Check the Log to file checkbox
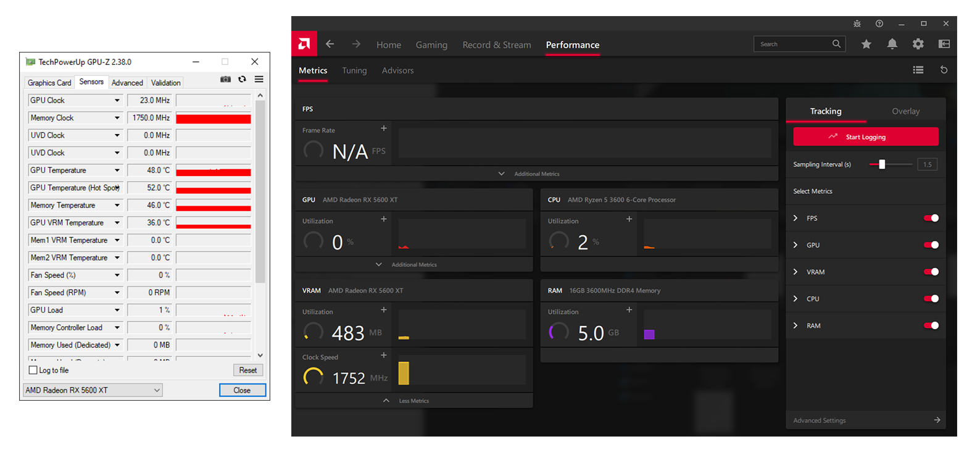Image resolution: width=980 pixels, height=452 pixels. [33, 370]
